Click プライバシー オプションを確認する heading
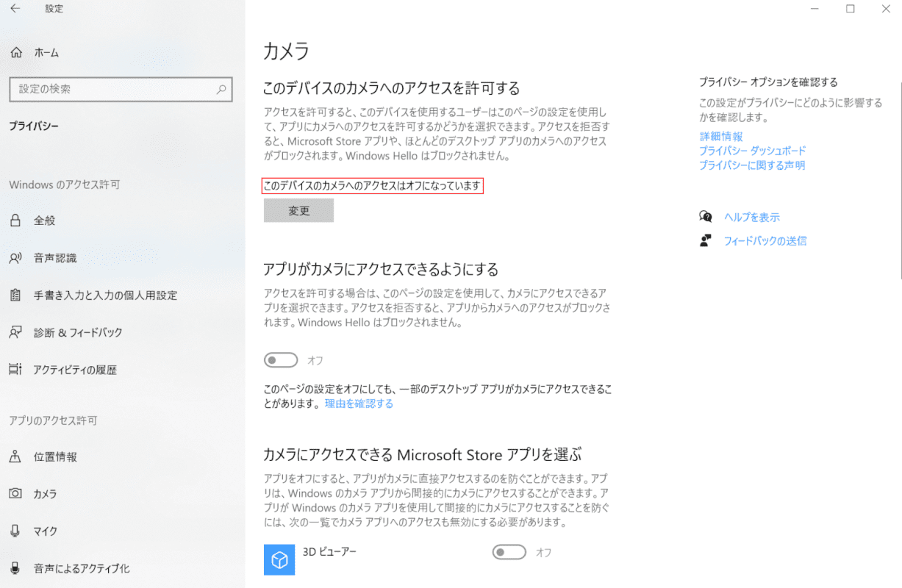This screenshot has height=588, width=902. (x=768, y=82)
